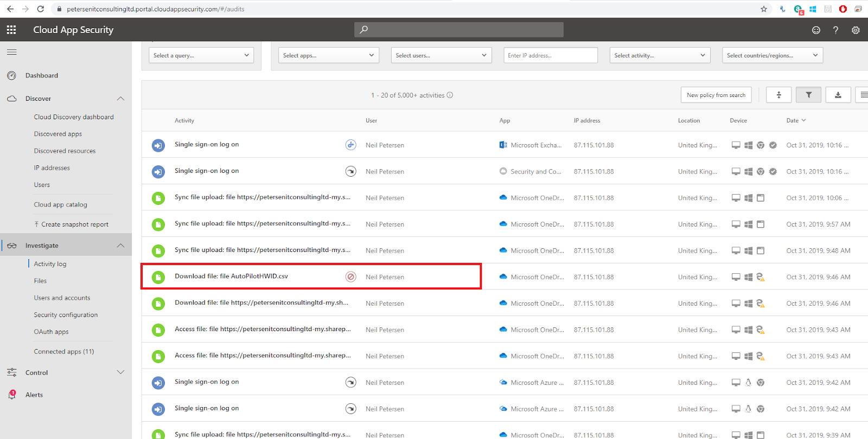
Task: Open the Select countries/regions dropdown
Action: (773, 55)
